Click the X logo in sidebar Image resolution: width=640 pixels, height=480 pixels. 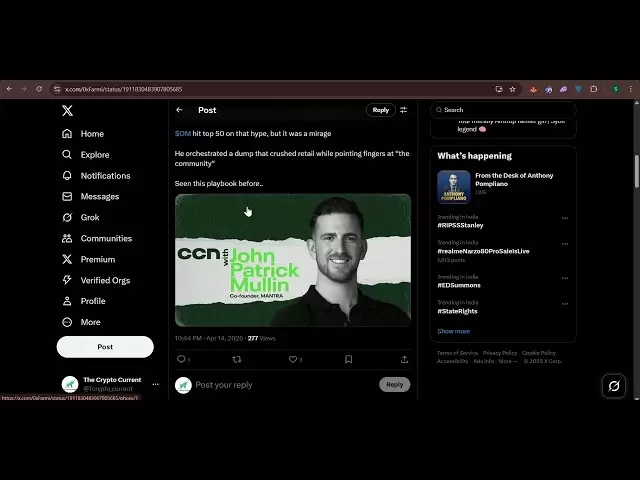(67, 110)
